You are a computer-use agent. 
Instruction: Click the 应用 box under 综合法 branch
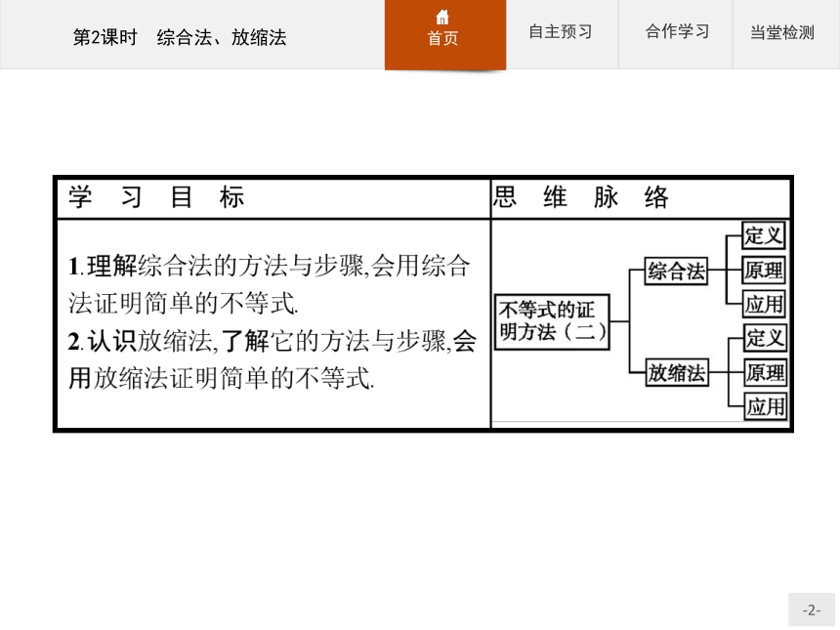pyautogui.click(x=764, y=305)
